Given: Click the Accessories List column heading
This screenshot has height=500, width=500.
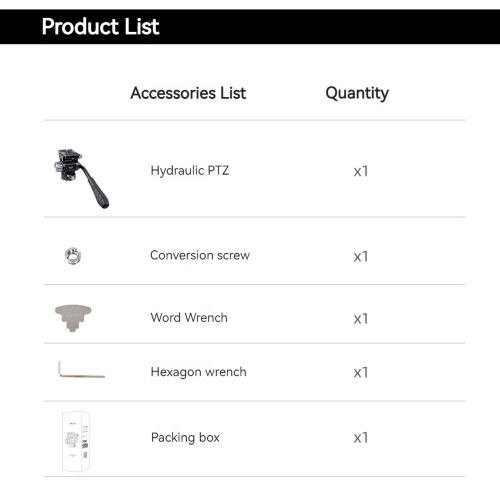Looking at the screenshot, I should [188, 93].
